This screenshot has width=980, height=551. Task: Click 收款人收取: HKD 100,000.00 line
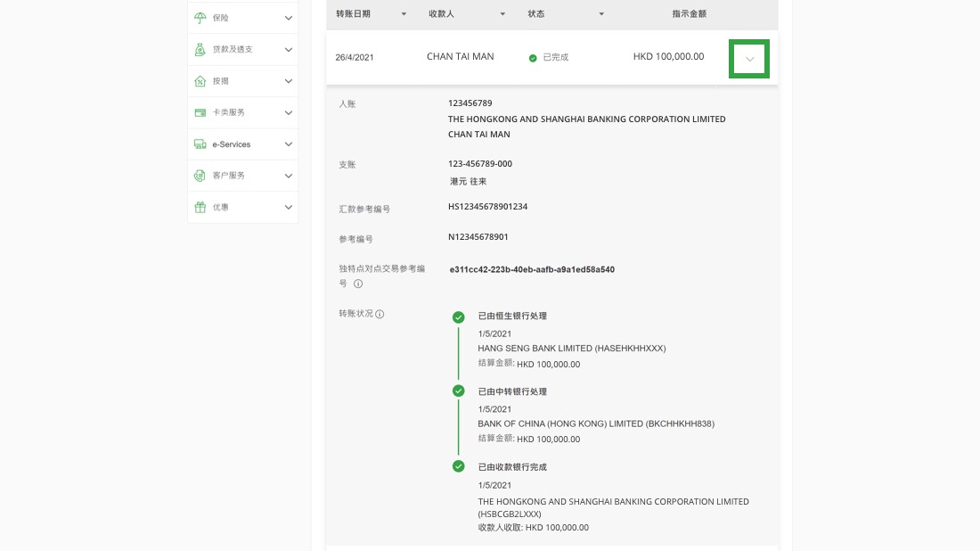pos(533,528)
